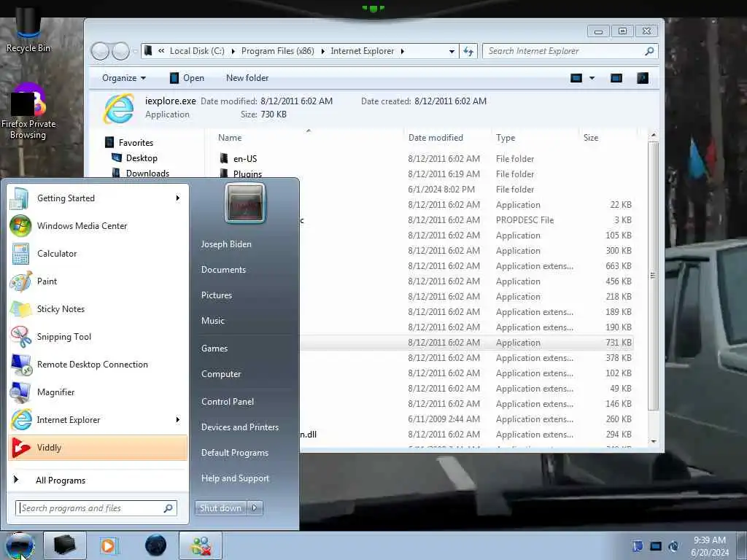The height and width of the screenshot is (560, 747).
Task: Click the search magnifier in Explorer
Action: click(x=649, y=51)
